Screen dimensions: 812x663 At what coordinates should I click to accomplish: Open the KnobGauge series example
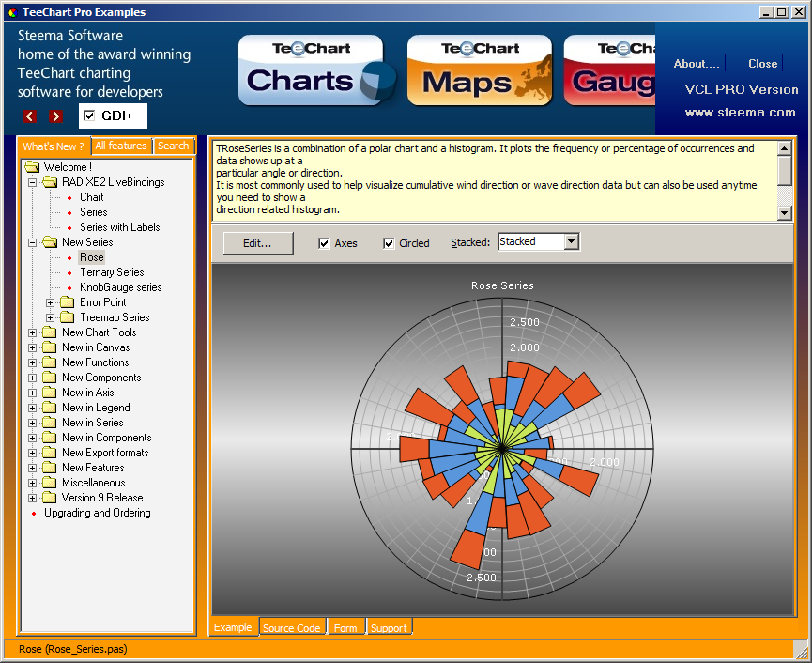[121, 287]
